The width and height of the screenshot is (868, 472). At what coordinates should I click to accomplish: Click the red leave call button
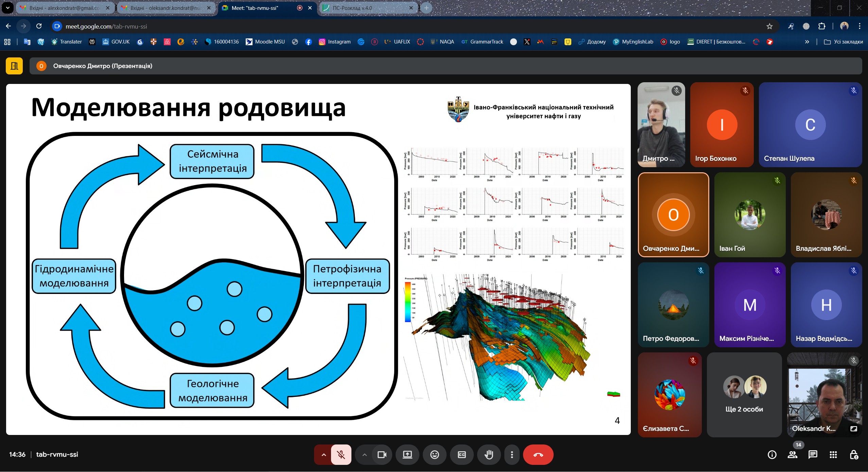(x=538, y=455)
